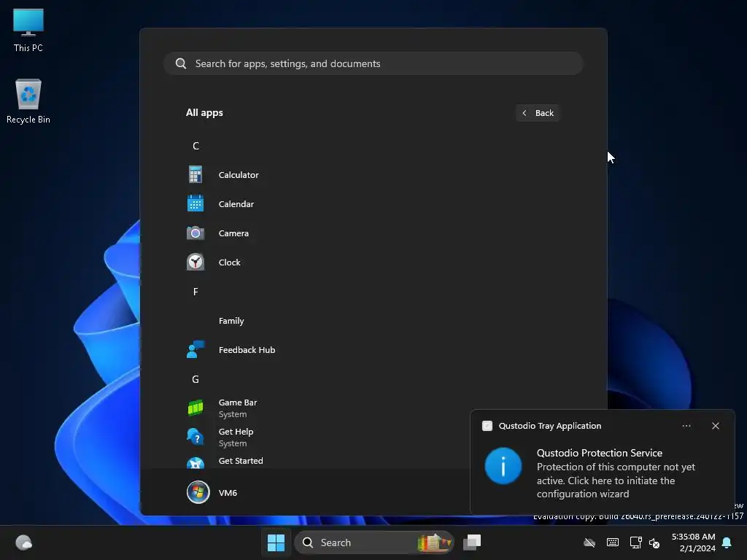Click the Back button in All apps
747x560 pixels.
tap(538, 113)
